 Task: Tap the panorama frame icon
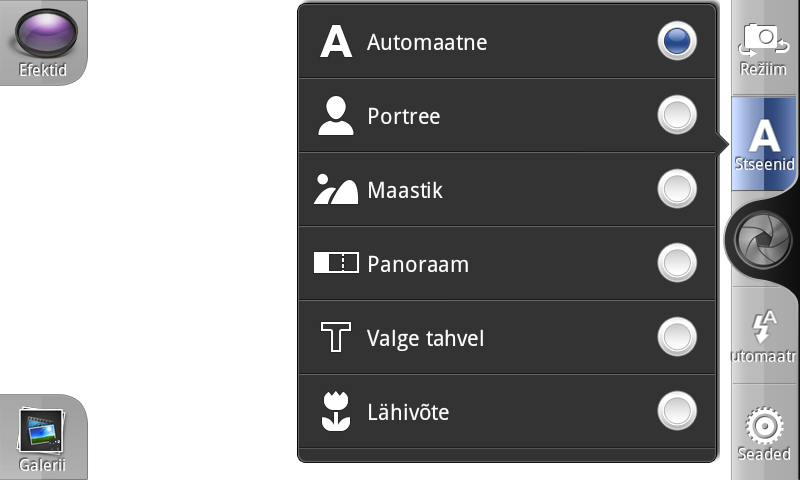click(336, 263)
